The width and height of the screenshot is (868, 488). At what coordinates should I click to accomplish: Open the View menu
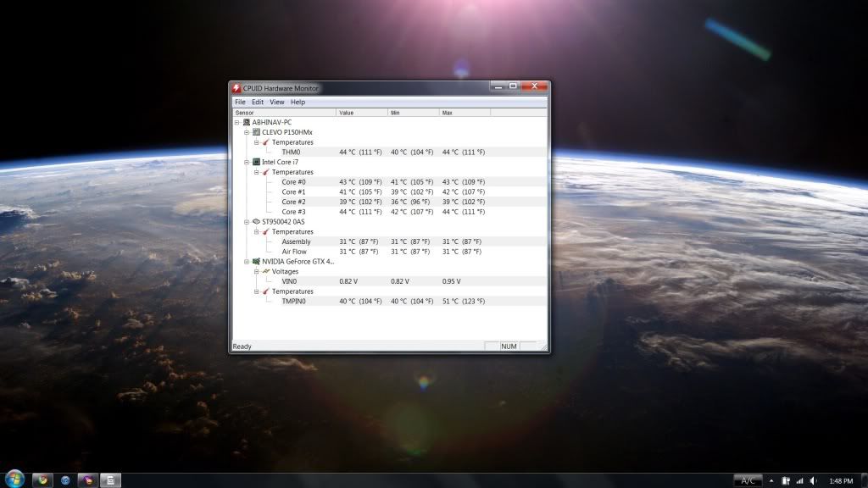[x=277, y=102]
